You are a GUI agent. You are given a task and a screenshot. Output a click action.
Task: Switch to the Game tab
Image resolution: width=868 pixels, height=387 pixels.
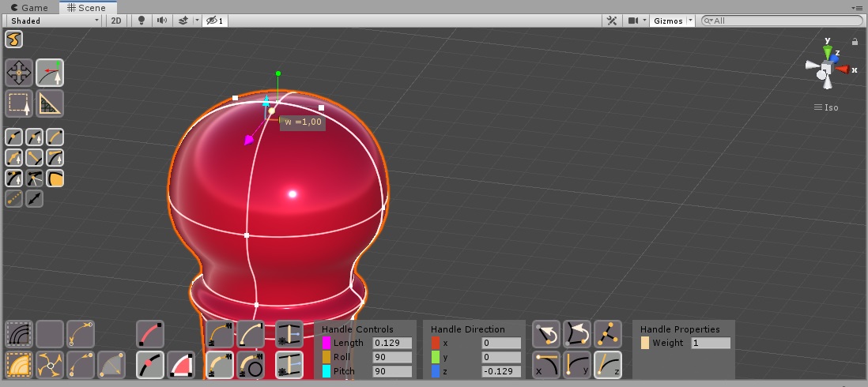pyautogui.click(x=29, y=8)
